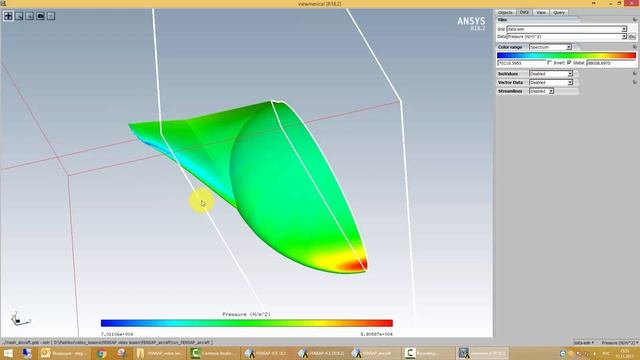The width and height of the screenshot is (640, 360).
Task: Click the camera snapshot icon in viewport toolbar
Action: pos(40,16)
